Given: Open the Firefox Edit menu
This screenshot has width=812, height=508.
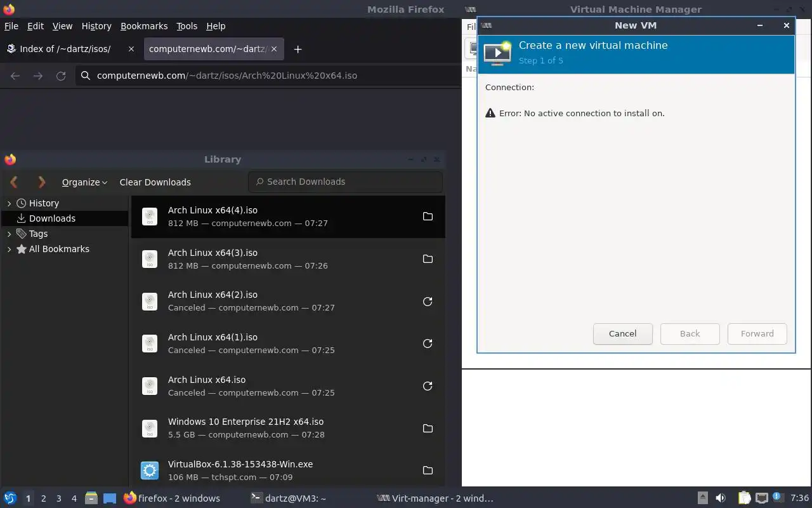Looking at the screenshot, I should pyautogui.click(x=36, y=26).
